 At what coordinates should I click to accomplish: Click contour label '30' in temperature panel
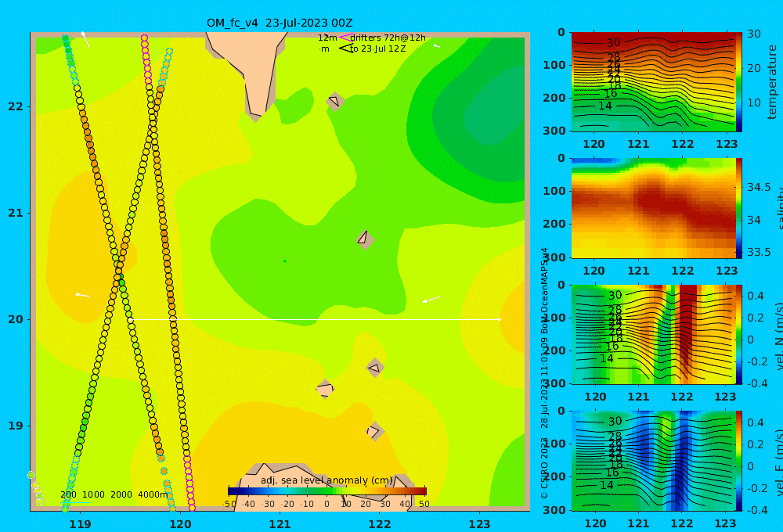coord(613,42)
